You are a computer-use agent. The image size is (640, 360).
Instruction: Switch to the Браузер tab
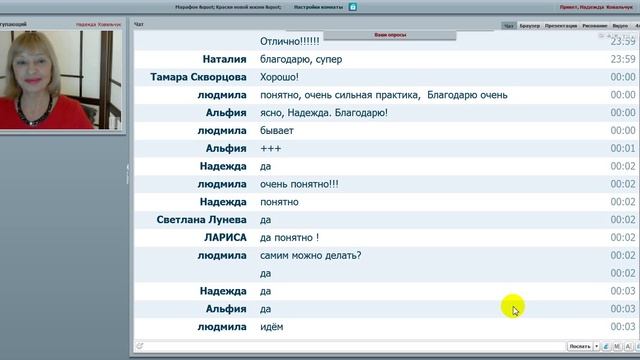click(x=529, y=26)
